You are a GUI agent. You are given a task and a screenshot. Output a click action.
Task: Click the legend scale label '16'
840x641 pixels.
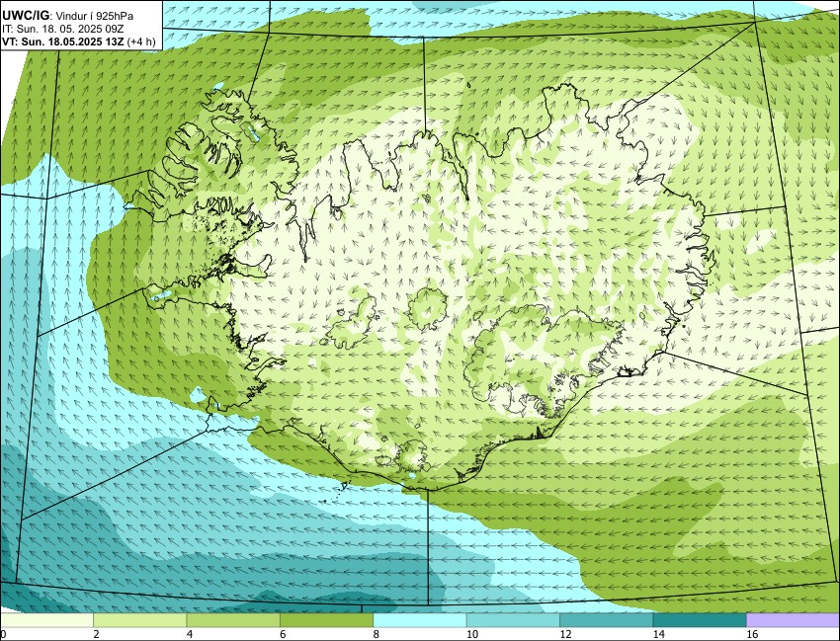pyautogui.click(x=752, y=634)
